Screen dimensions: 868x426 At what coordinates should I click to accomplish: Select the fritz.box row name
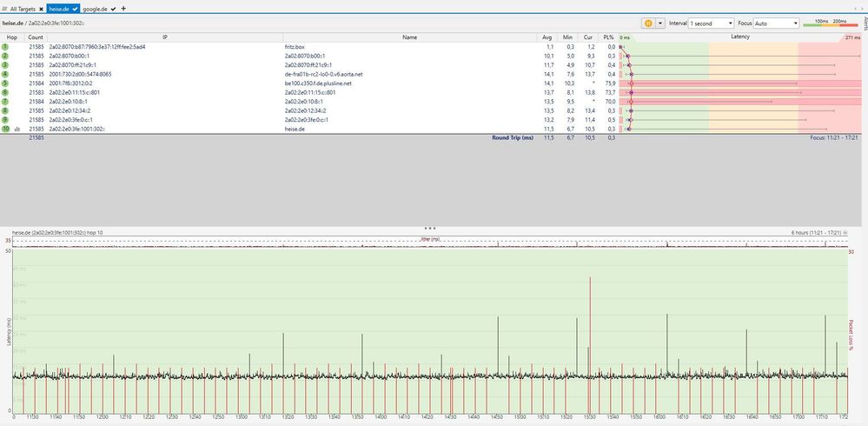[x=296, y=47]
